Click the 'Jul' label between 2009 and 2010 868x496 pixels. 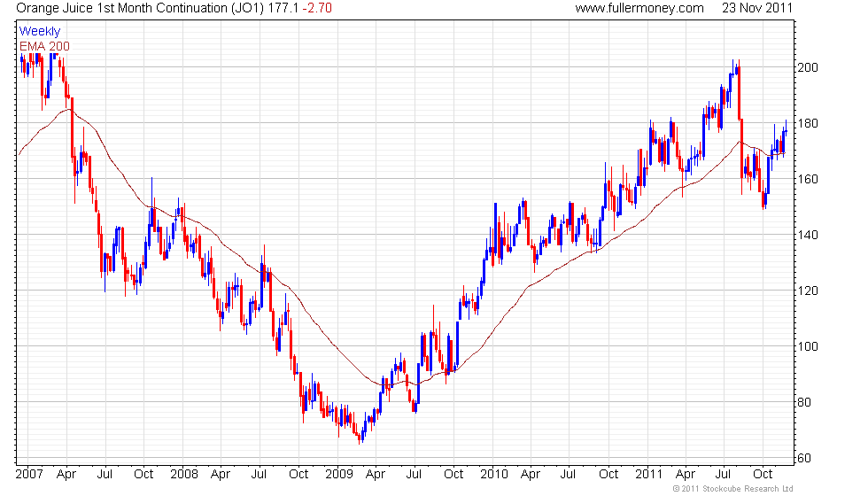tap(415, 475)
